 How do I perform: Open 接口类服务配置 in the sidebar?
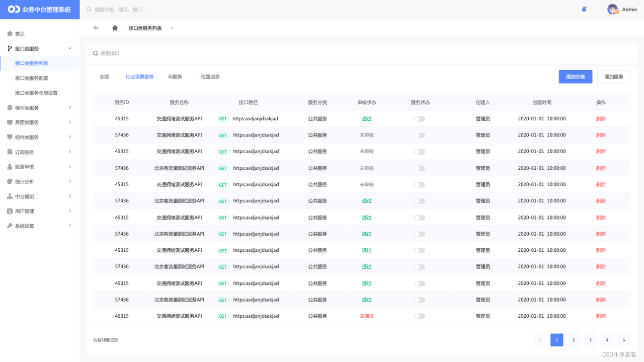32,78
